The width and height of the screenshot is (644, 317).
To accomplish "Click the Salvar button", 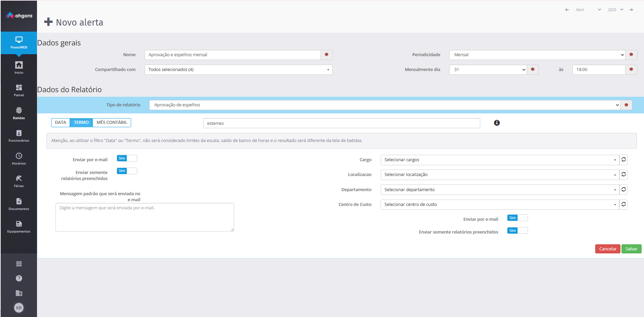I will tap(631, 249).
